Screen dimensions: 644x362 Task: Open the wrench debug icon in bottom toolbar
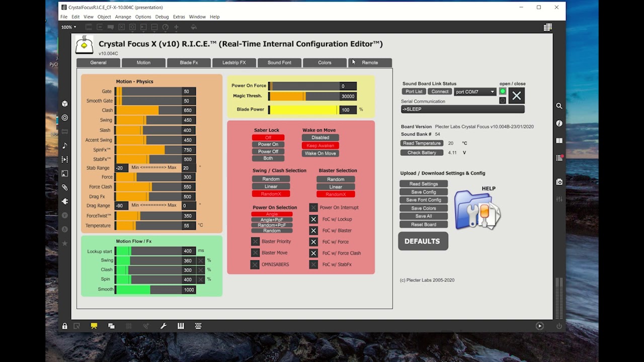point(164,326)
